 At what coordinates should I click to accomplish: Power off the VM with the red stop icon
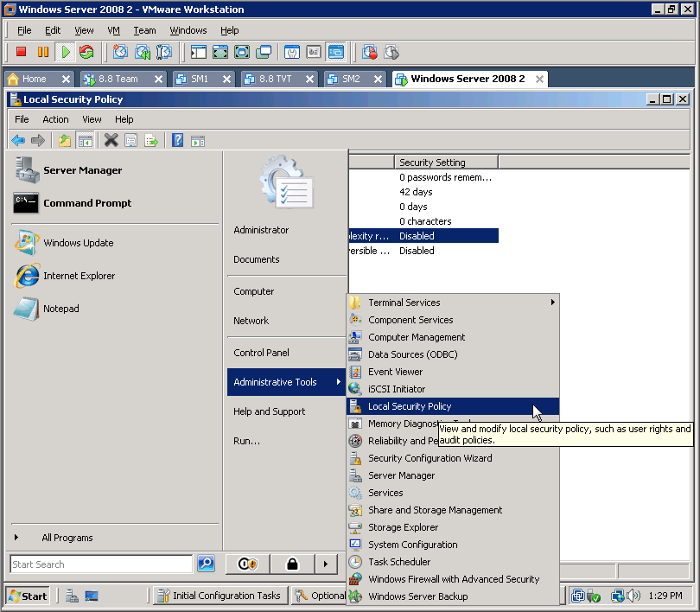[21, 52]
